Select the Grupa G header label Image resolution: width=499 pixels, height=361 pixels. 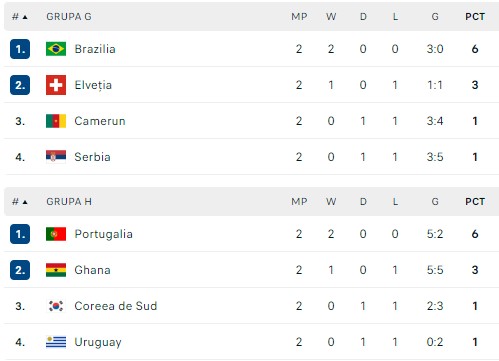coord(69,17)
